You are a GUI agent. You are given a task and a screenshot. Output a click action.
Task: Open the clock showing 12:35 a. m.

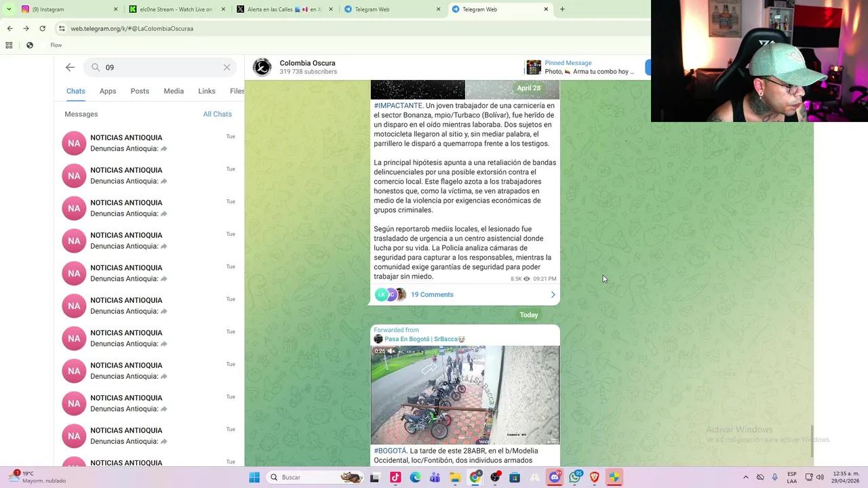(846, 477)
